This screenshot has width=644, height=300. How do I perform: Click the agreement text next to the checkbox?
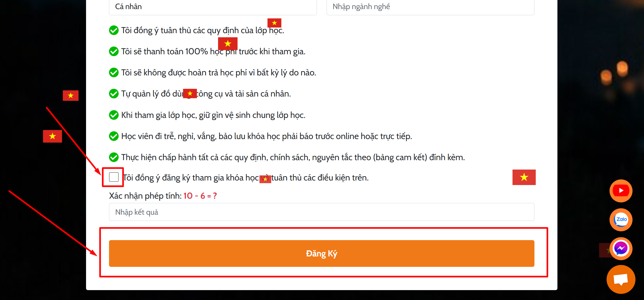[x=246, y=178]
